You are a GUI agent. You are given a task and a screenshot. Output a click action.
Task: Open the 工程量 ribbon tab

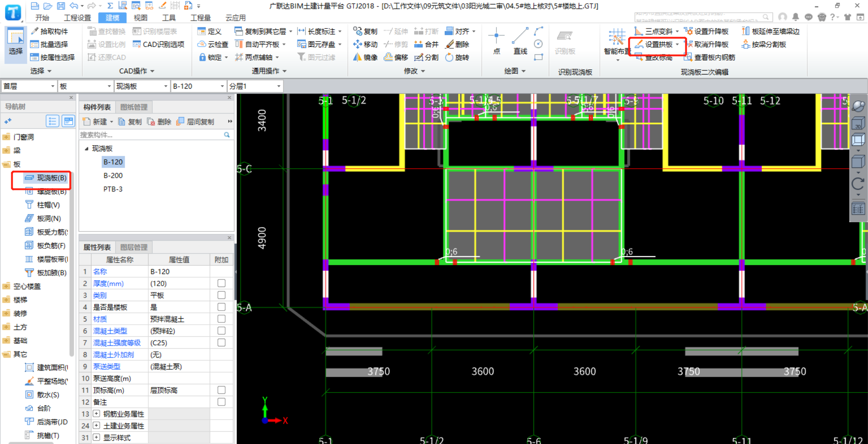coord(201,18)
